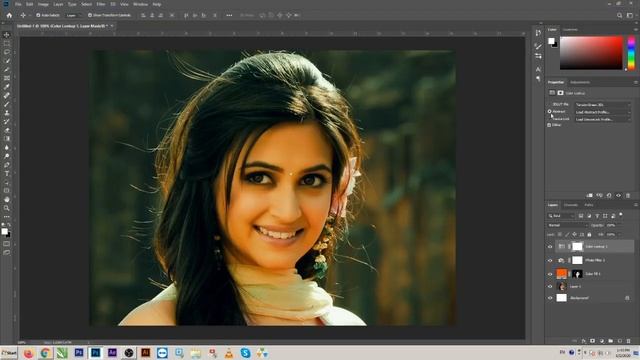Viewport: 640px width, 360px height.
Task: Go to Photoshop Home screen icon
Action: [x=9, y=15]
